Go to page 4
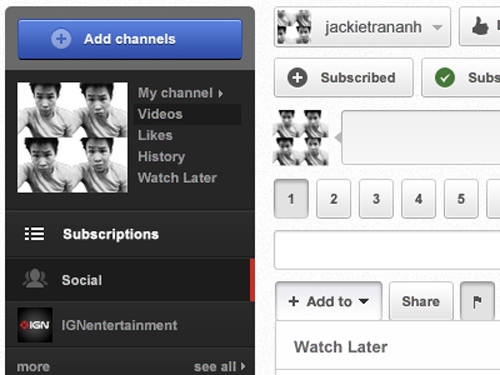This screenshot has height=375, width=500. point(419,199)
